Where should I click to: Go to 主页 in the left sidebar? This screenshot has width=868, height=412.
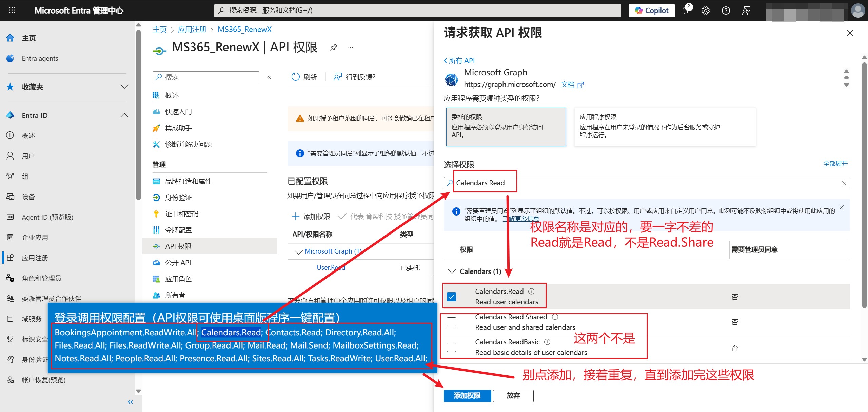tap(29, 38)
